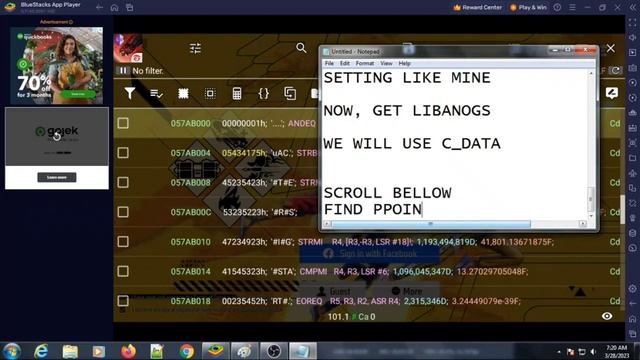Click BlueStacks home icon in title bar
The width and height of the screenshot is (640, 360).
[x=115, y=7]
